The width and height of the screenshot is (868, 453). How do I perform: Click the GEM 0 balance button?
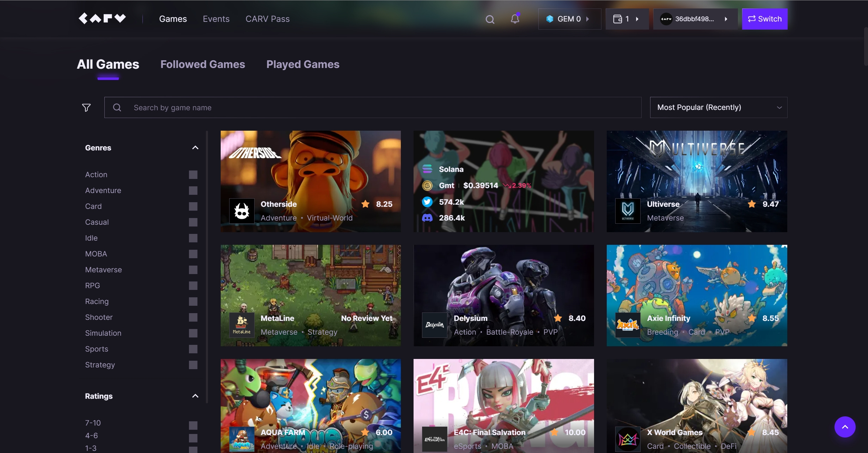pyautogui.click(x=569, y=19)
